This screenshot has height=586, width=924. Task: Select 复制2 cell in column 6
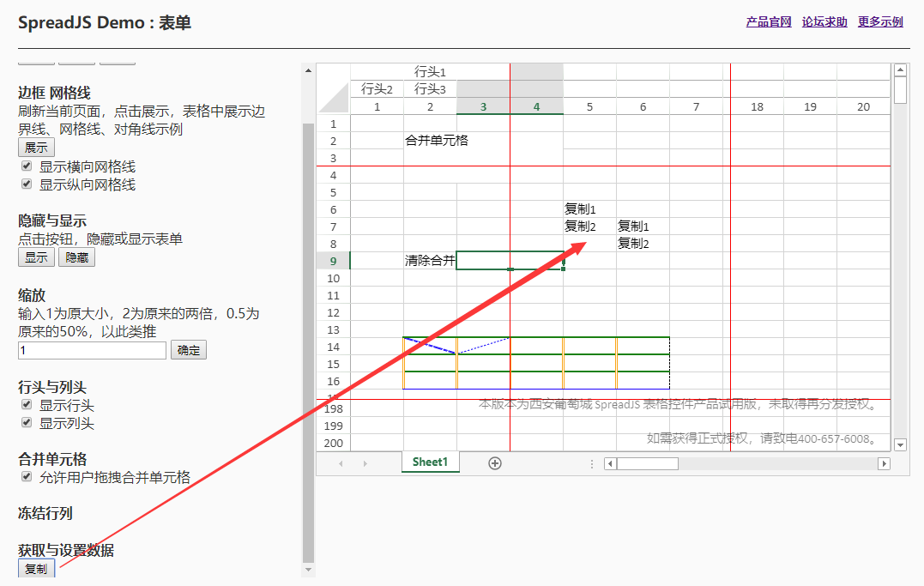pyautogui.click(x=643, y=244)
